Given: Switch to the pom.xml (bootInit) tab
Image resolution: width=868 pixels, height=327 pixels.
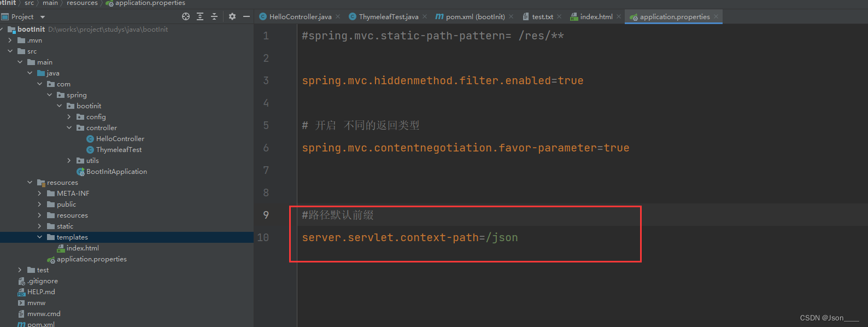Looking at the screenshot, I should pos(474,17).
